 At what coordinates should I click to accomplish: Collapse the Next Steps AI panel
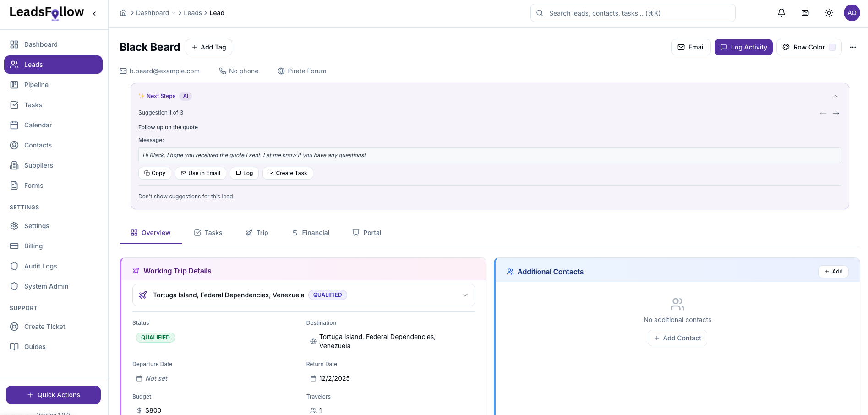tap(836, 96)
